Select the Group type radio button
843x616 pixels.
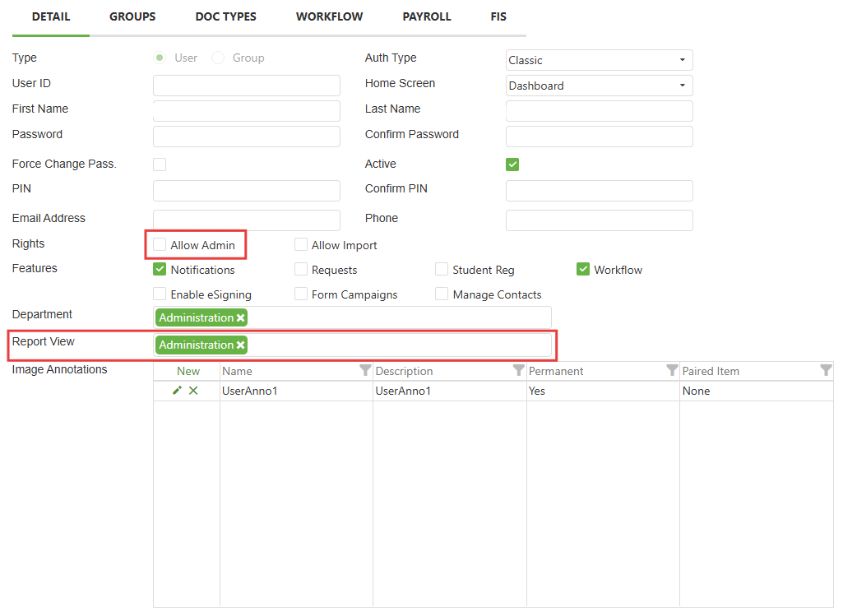pyautogui.click(x=218, y=58)
